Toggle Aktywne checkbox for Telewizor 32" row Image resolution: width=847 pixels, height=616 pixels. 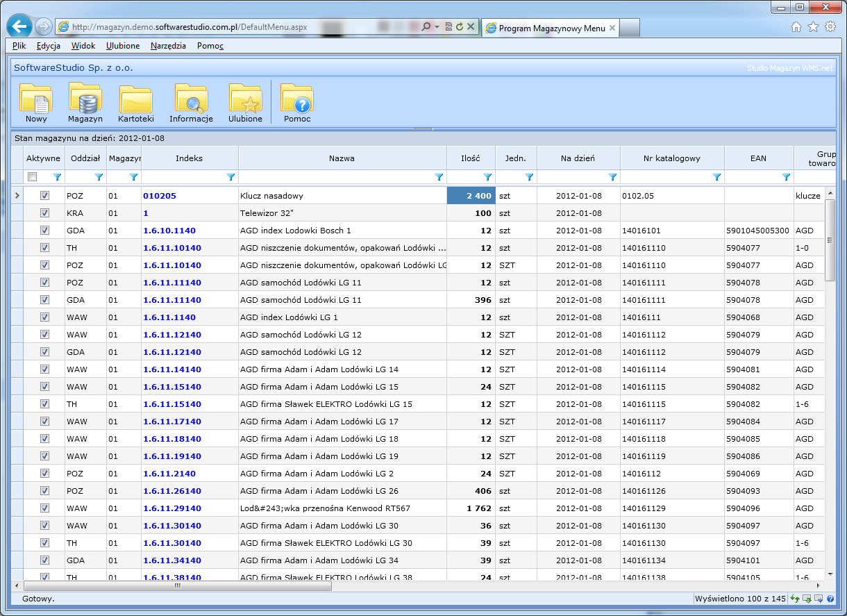pyautogui.click(x=45, y=213)
